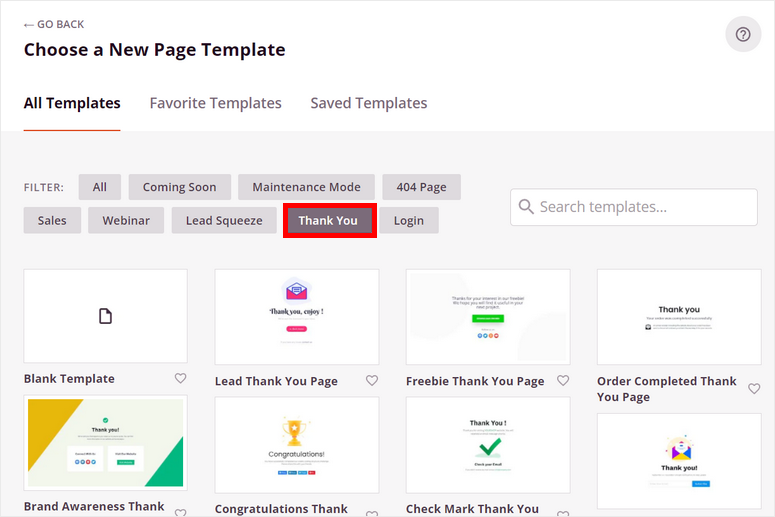Click the blank document icon
The width and height of the screenshot is (775, 517).
pos(105,316)
